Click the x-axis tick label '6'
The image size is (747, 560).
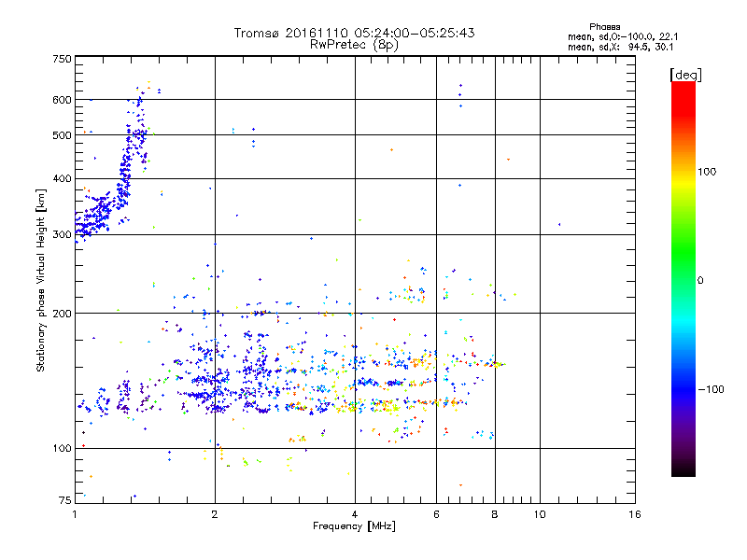click(436, 514)
